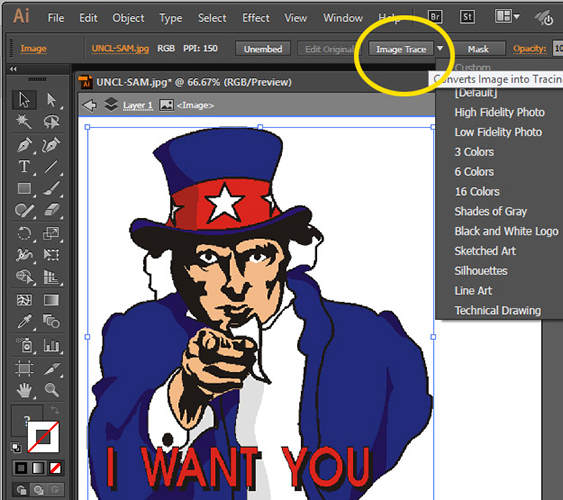The width and height of the screenshot is (563, 500).
Task: Collapse the tools panel double arrows
Action: [13, 69]
